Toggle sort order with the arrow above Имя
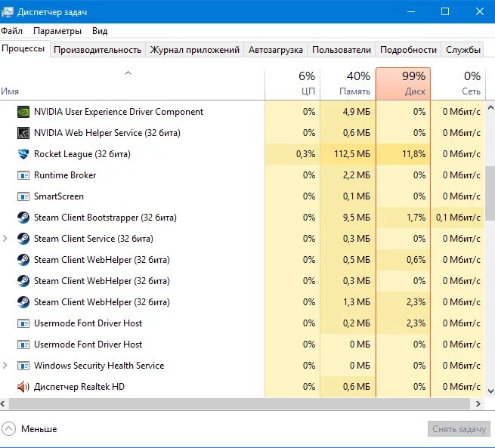The height and width of the screenshot is (448, 495). pyautogui.click(x=128, y=73)
